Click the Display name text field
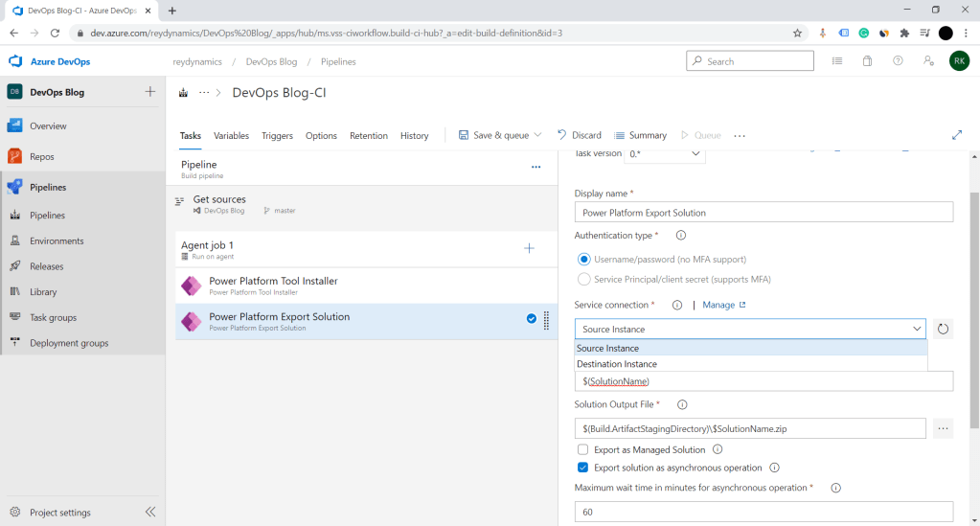Viewport: 980px width, 526px height. (763, 213)
